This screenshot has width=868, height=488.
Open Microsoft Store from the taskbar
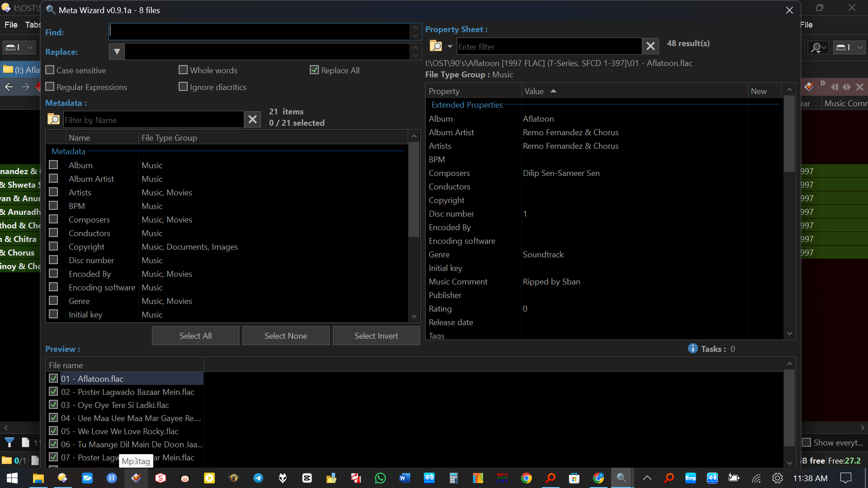tap(574, 478)
